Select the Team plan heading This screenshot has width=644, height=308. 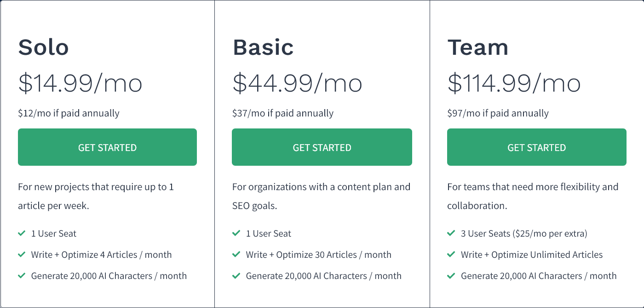click(478, 46)
